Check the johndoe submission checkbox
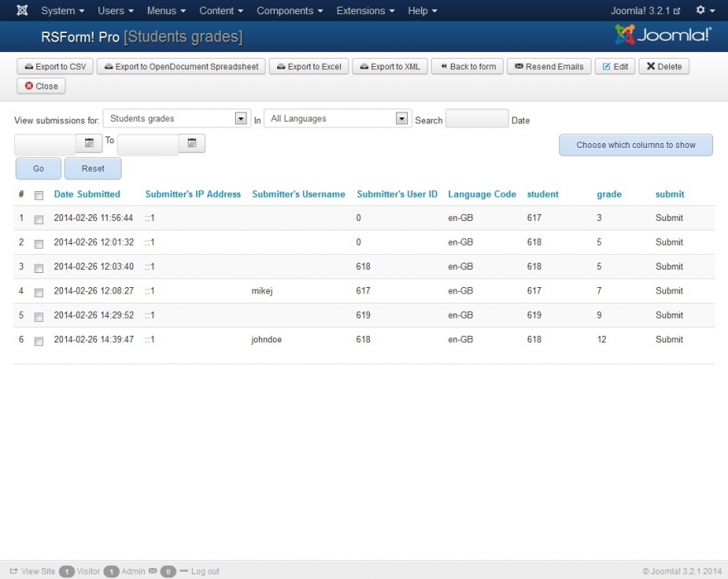The height and width of the screenshot is (579, 728). [x=39, y=342]
